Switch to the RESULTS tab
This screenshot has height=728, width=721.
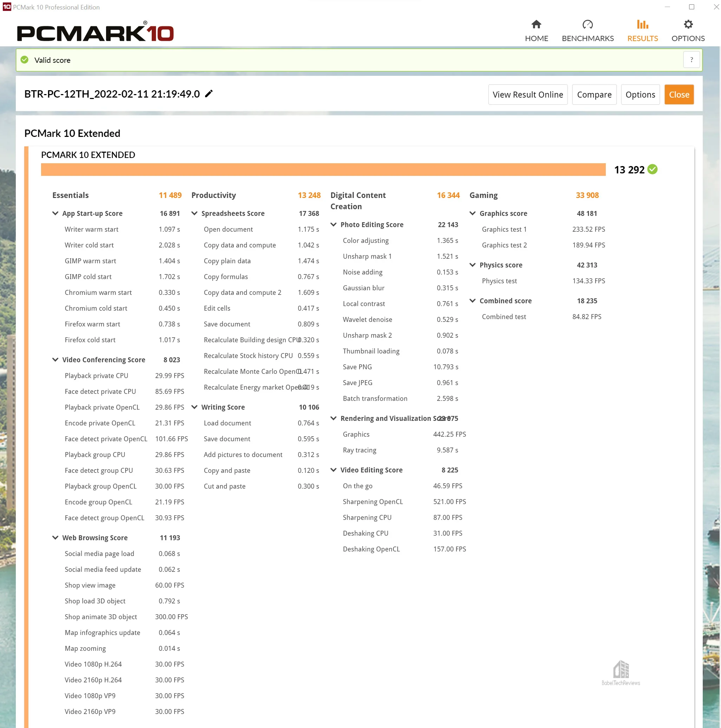click(642, 31)
